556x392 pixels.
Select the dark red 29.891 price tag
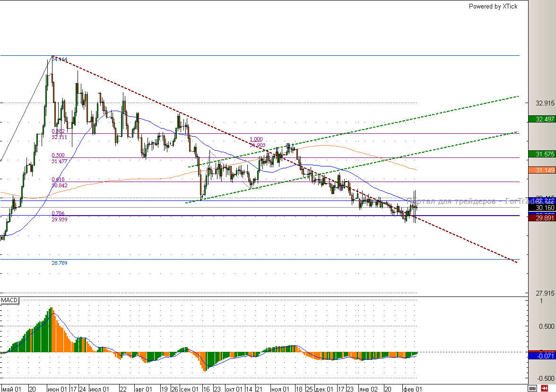542,218
